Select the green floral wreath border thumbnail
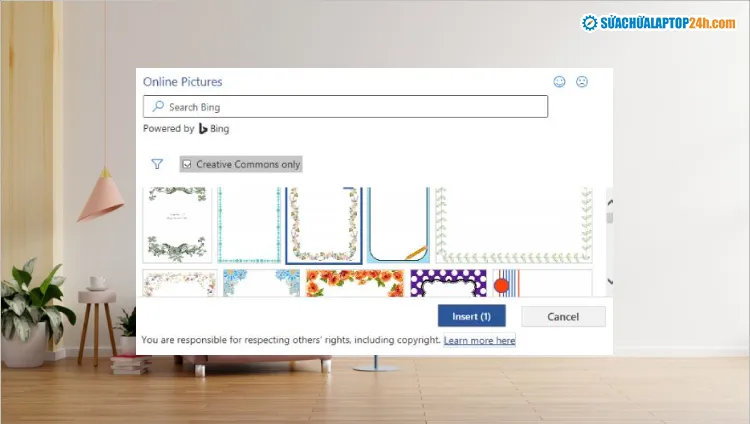This screenshot has height=424, width=750. point(178,225)
